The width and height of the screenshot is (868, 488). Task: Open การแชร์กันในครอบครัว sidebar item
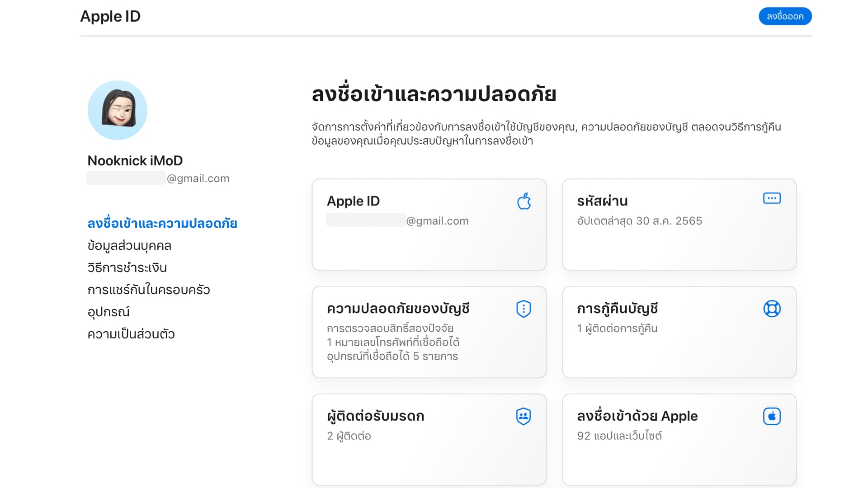coord(149,290)
